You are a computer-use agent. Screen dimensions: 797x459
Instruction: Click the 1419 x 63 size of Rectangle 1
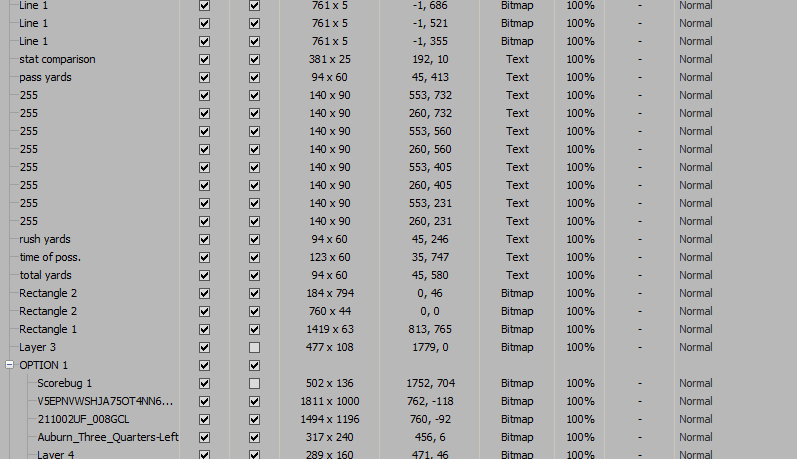pos(329,329)
